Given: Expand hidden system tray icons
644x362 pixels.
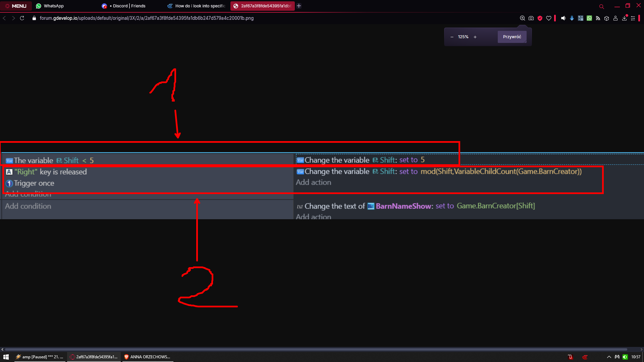Looking at the screenshot, I should pyautogui.click(x=609, y=357).
